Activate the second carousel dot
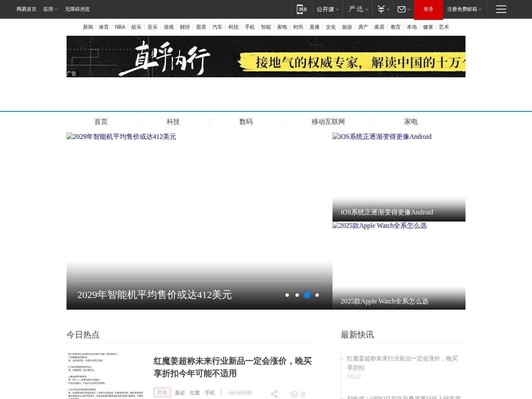 click(297, 295)
